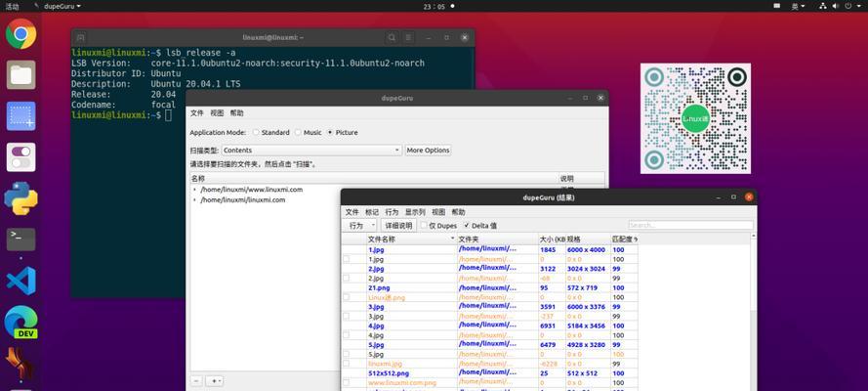Click the 6000 x 4000 dimension cell
The width and height of the screenshot is (868, 391).
pos(586,250)
